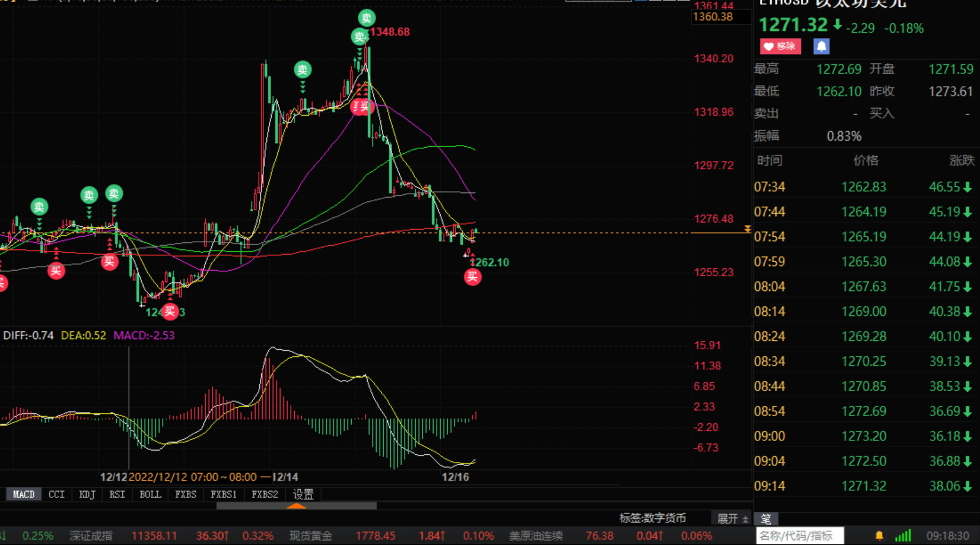Click the 买 marker at the 124x.x3 low
This screenshot has width=980, height=545.
[x=170, y=312]
